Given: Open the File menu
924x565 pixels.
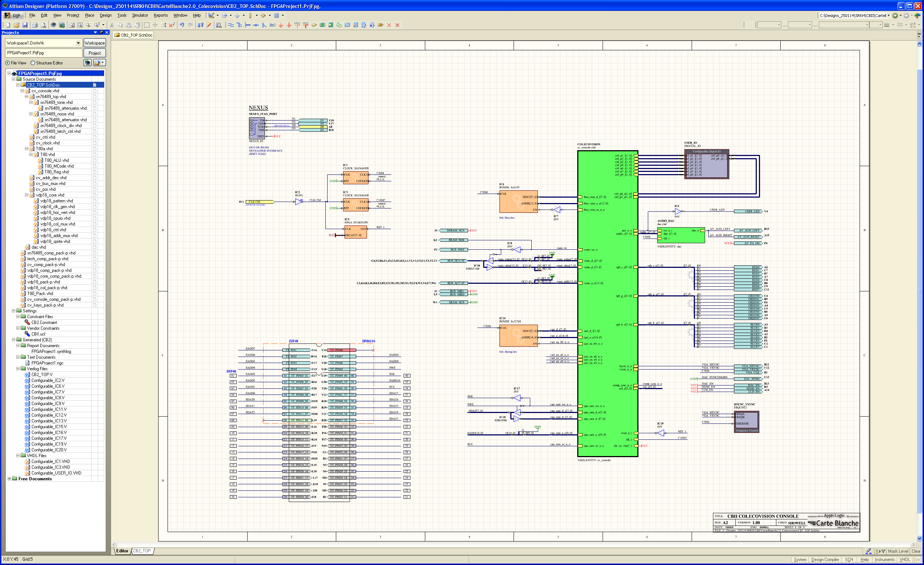Looking at the screenshot, I should pyautogui.click(x=32, y=15).
